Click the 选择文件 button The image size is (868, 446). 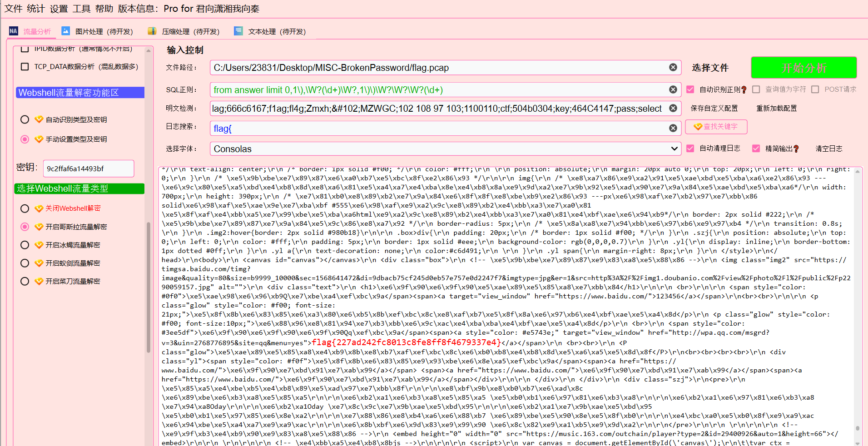[710, 68]
